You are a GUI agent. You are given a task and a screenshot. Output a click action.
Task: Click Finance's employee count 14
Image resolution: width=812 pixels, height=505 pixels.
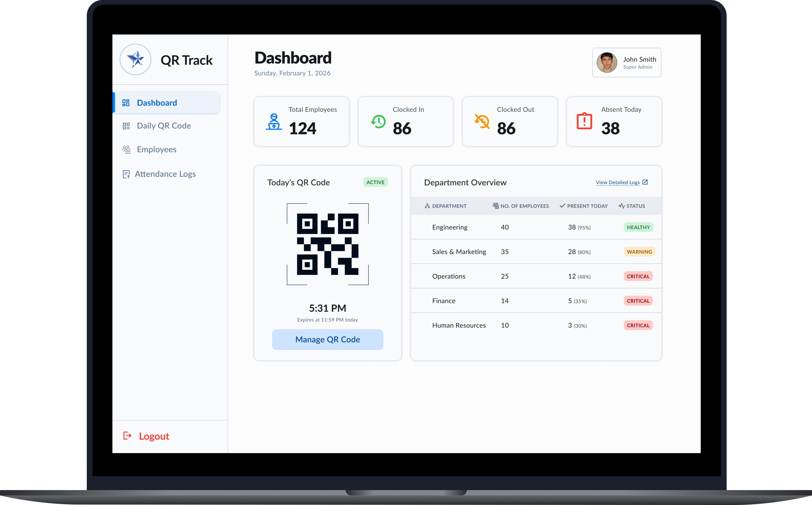tap(505, 301)
